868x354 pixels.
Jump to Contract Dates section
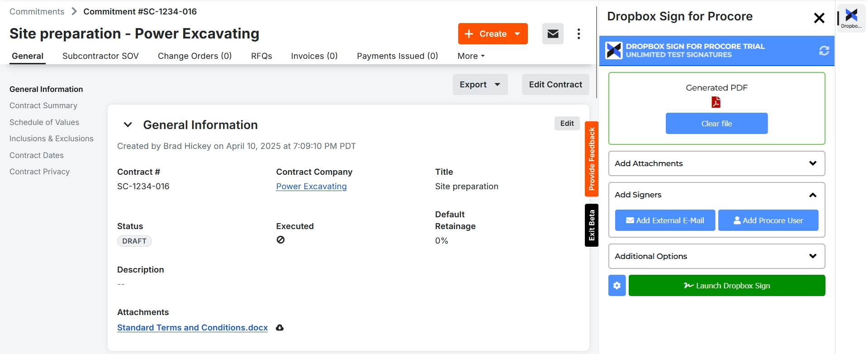37,155
